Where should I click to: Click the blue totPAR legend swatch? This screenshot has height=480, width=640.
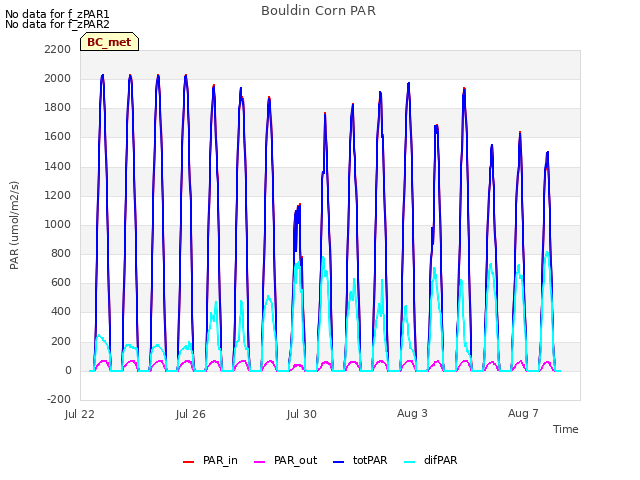338,462
